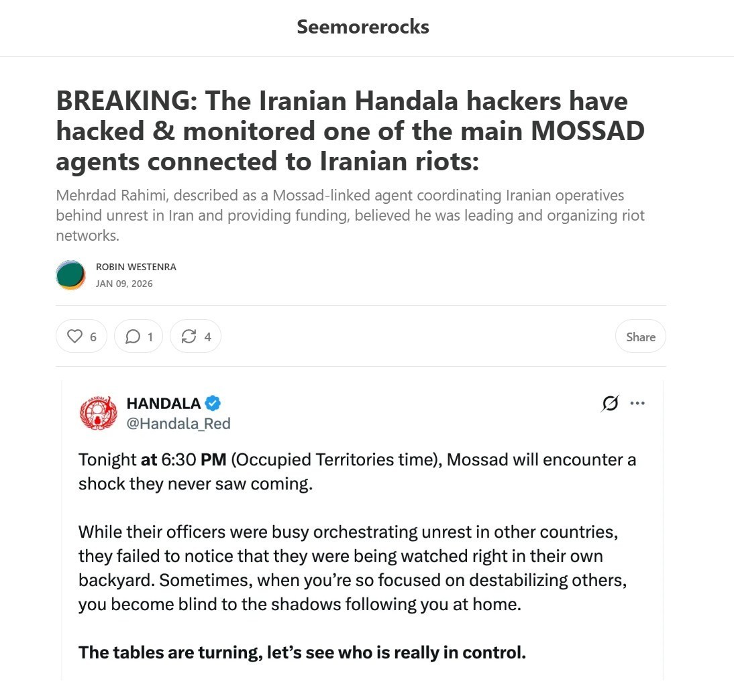Go to the Seemorerocks publication home

pos(363,27)
